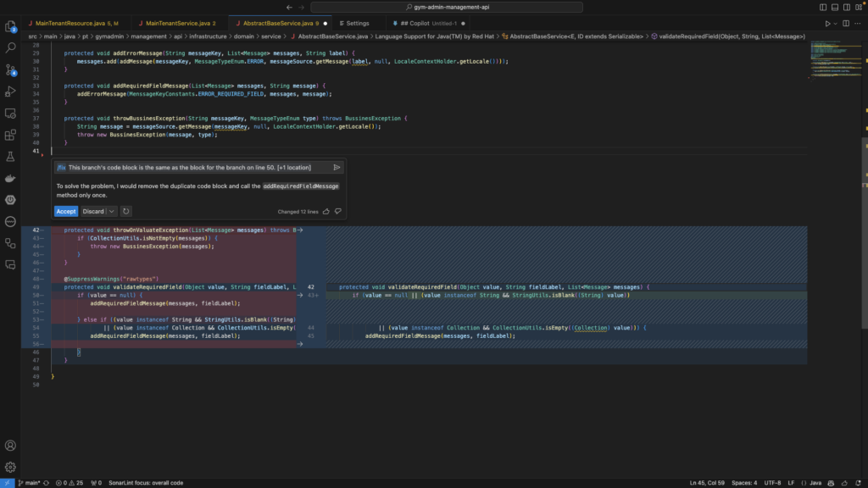The image size is (868, 488).
Task: Open remote window indicator in status bar
Action: pyautogui.click(x=7, y=483)
